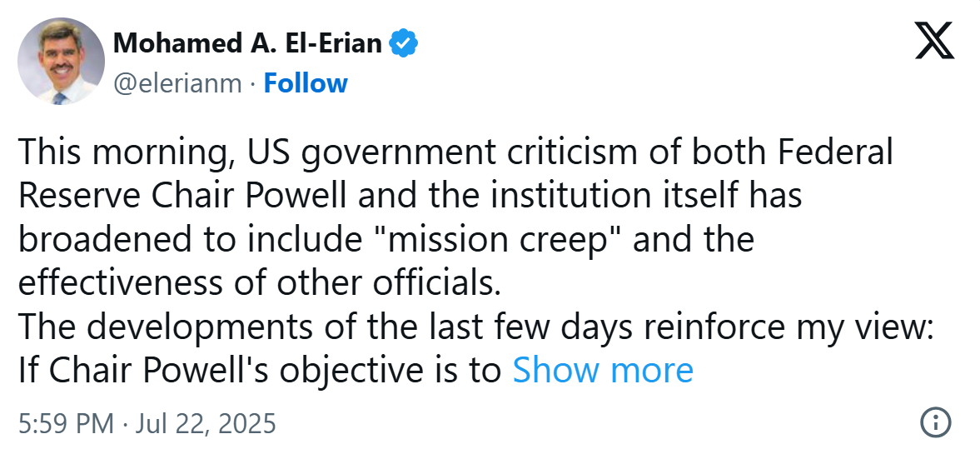Click the X logo icon
980x454 pixels.
[933, 42]
